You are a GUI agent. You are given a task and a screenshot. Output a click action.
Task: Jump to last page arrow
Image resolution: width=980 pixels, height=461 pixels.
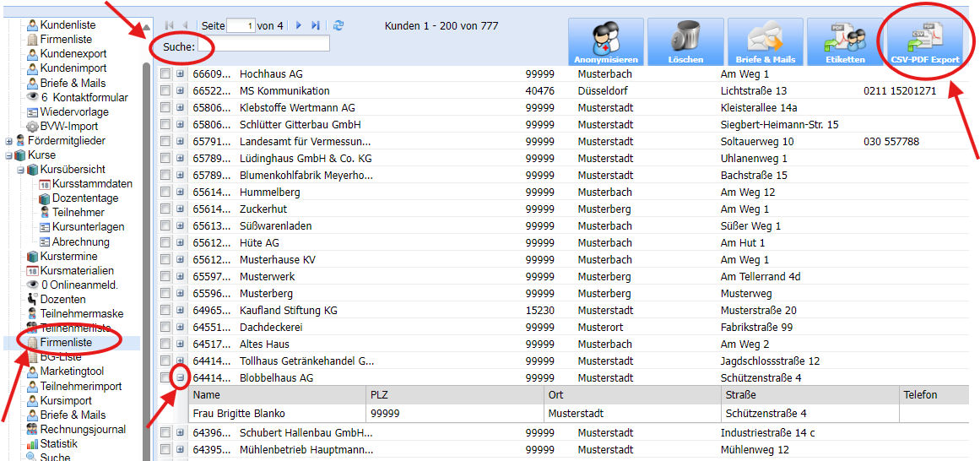tap(316, 26)
